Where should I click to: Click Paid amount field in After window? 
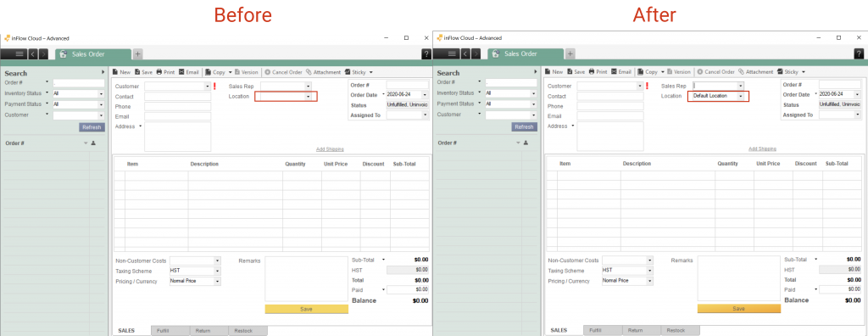click(840, 289)
